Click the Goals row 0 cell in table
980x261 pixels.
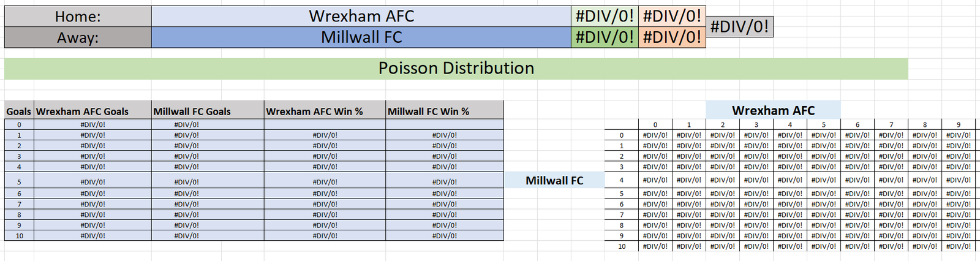(19, 124)
